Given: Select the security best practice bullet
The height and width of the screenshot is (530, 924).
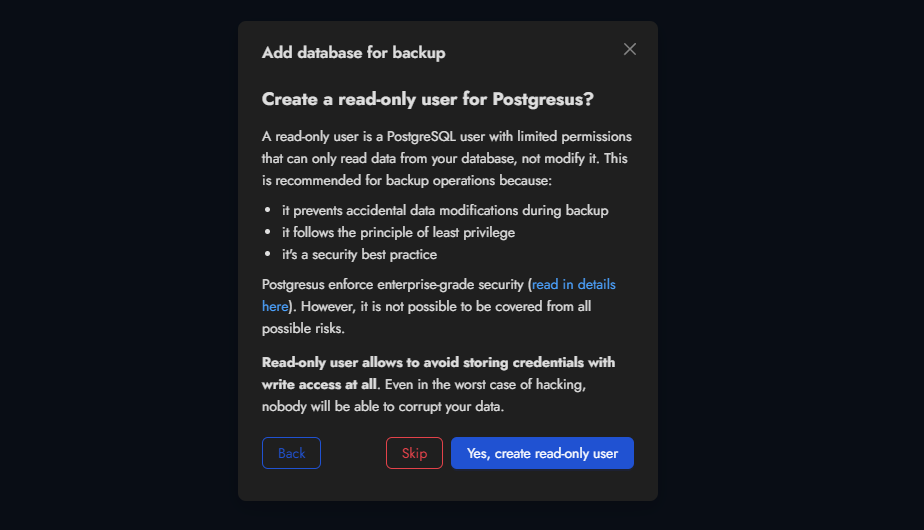Looking at the screenshot, I should pyautogui.click(x=359, y=254).
